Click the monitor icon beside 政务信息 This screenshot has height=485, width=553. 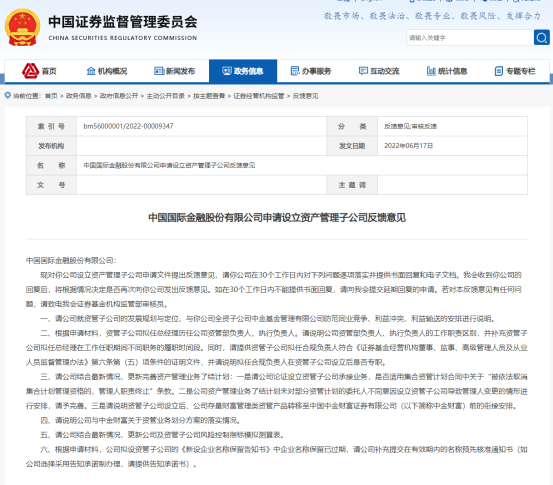pos(227,71)
